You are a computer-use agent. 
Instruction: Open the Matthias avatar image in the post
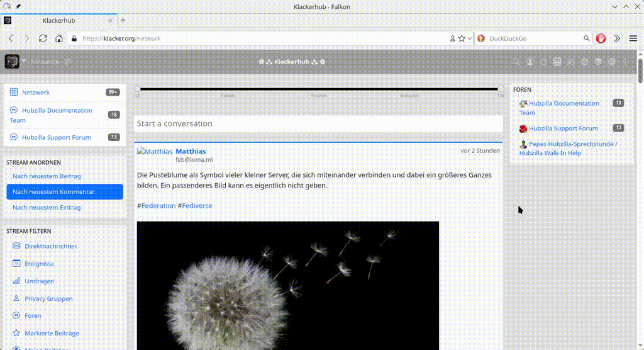[x=155, y=152]
